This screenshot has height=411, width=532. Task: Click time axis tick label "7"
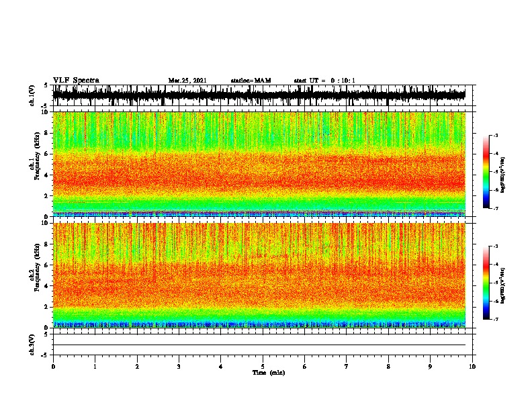coord(347,367)
